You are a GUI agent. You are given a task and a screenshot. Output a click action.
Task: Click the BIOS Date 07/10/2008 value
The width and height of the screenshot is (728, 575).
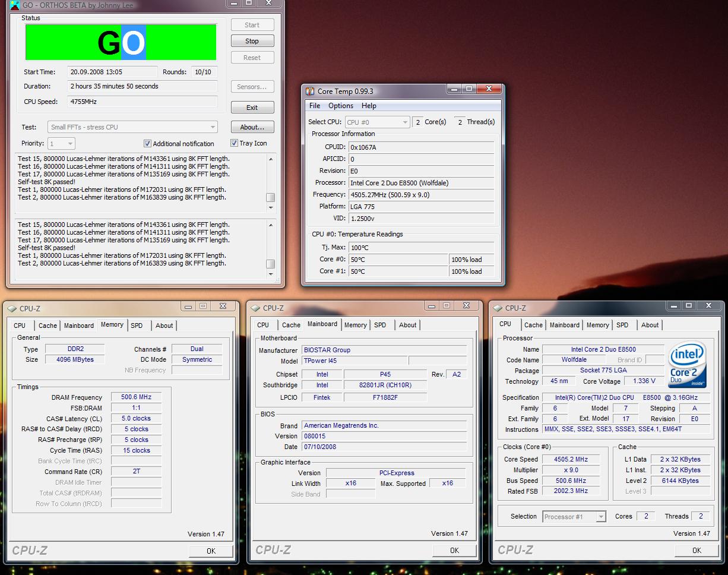[384, 447]
